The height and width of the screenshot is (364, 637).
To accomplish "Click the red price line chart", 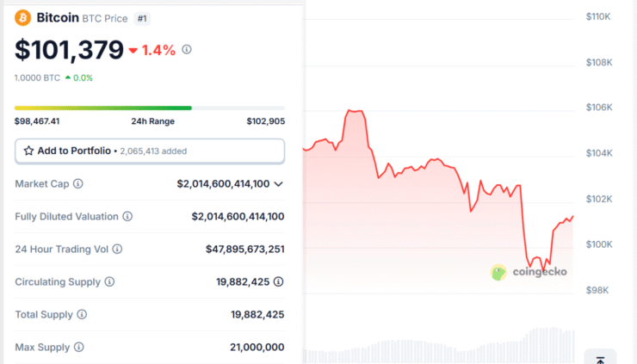I will 438,191.
